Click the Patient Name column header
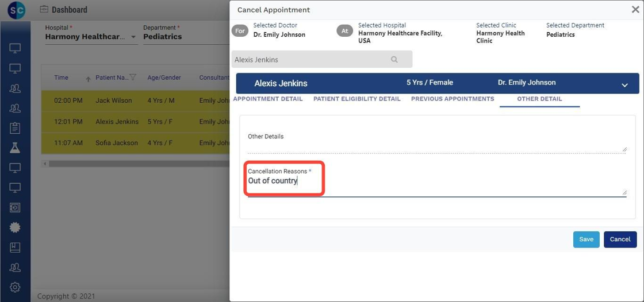644x302 pixels. pos(112,78)
